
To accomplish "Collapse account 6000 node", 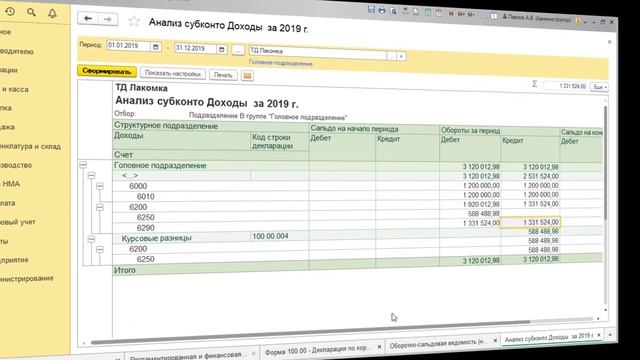I will click(100, 186).
